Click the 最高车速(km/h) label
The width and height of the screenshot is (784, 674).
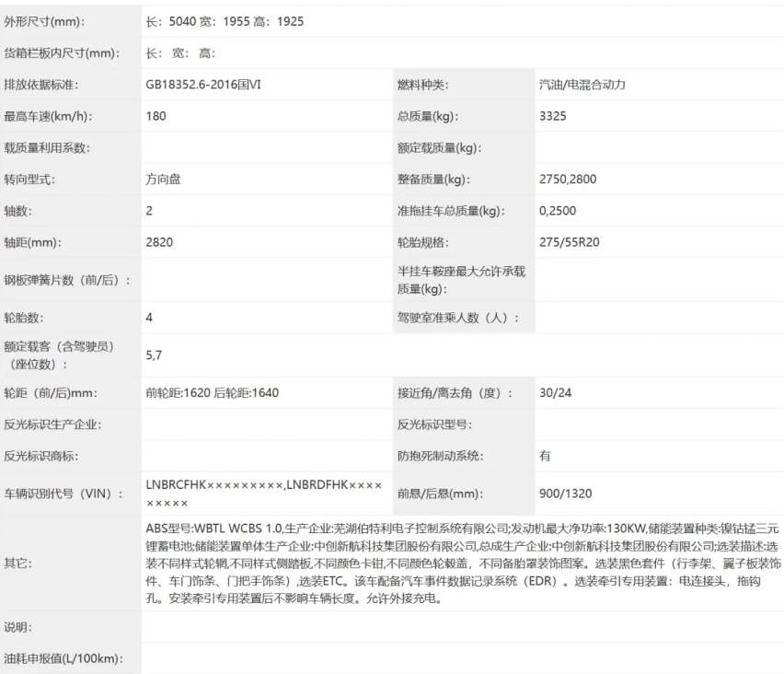click(x=49, y=116)
